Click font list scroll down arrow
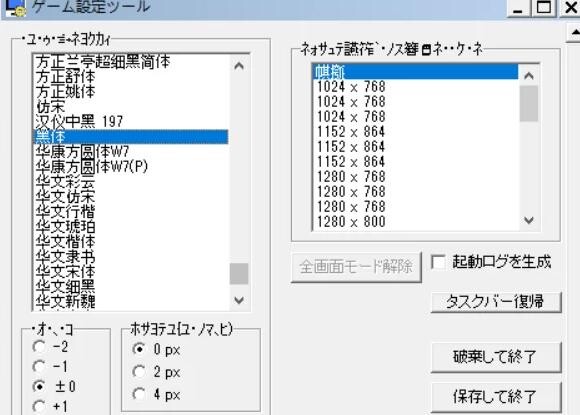This screenshot has height=415, width=580. tap(239, 300)
